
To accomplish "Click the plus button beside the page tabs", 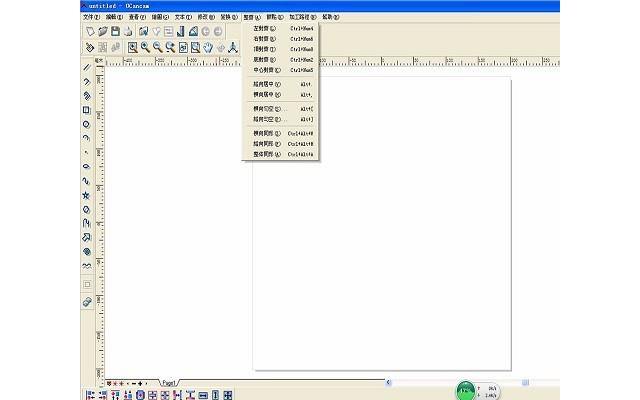I will 140,384.
